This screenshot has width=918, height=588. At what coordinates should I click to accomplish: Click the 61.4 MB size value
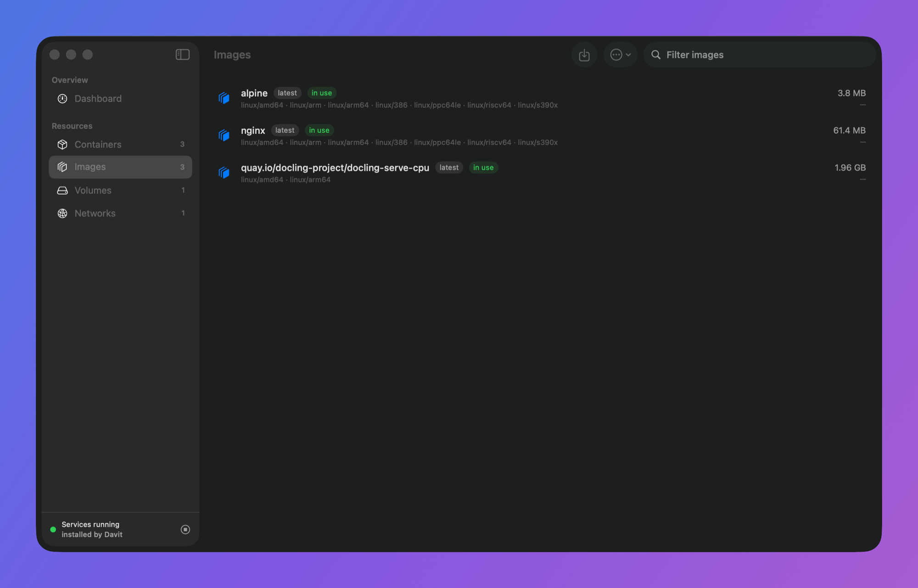[x=849, y=130]
